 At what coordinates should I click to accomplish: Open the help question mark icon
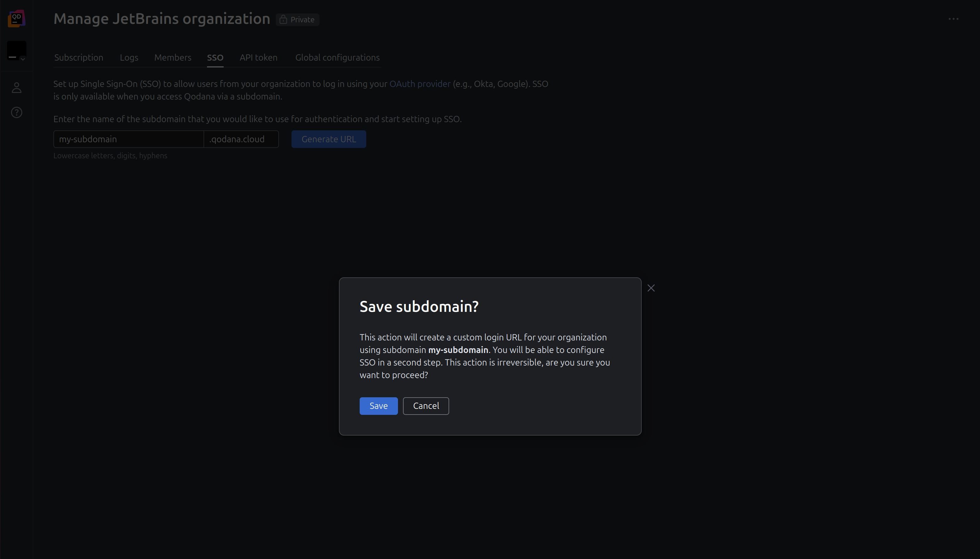click(x=17, y=112)
